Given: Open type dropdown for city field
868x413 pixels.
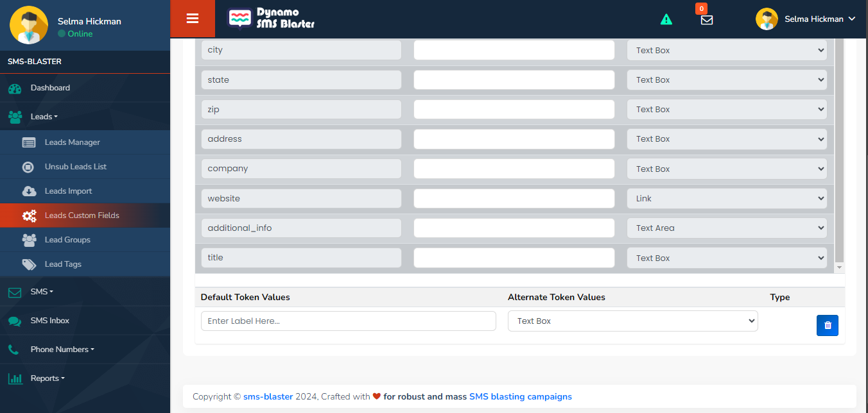Looking at the screenshot, I should [727, 50].
